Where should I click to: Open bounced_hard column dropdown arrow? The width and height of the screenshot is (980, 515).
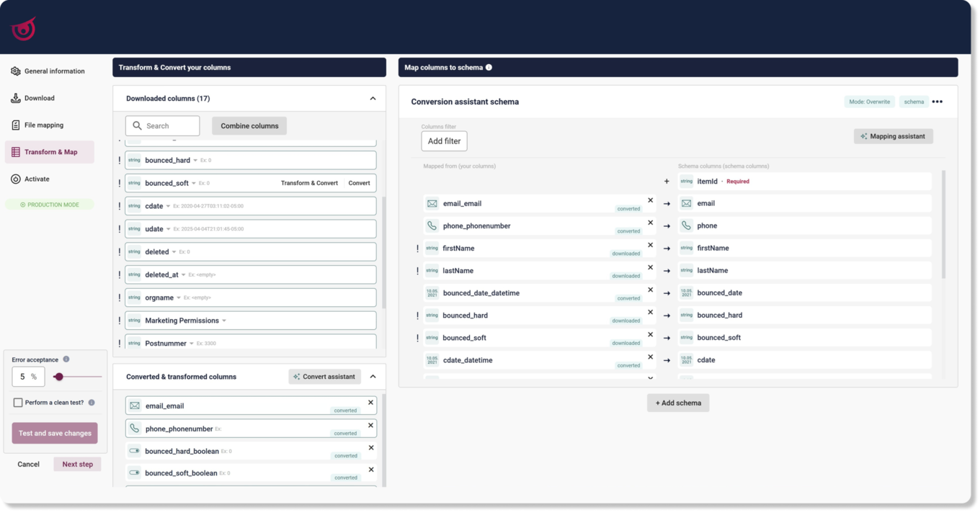(195, 161)
